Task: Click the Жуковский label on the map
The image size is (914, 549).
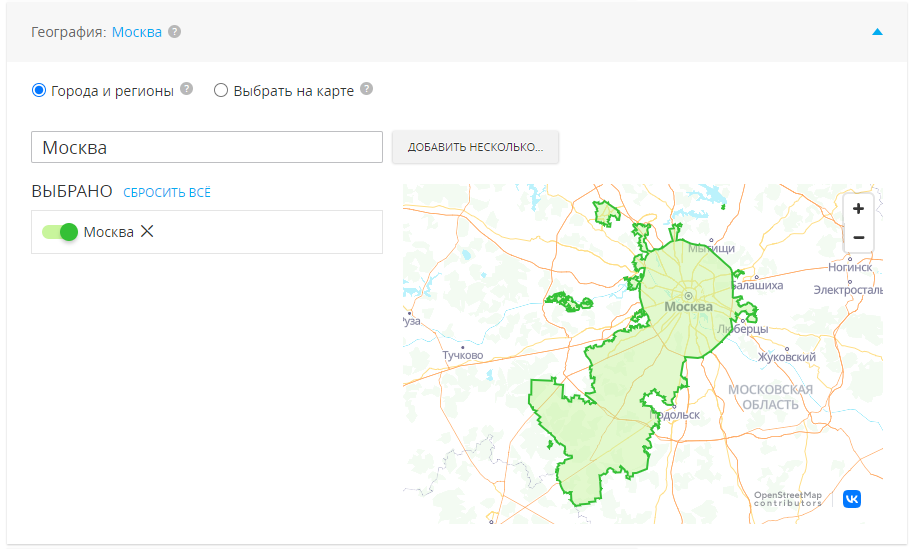Action: 787,356
